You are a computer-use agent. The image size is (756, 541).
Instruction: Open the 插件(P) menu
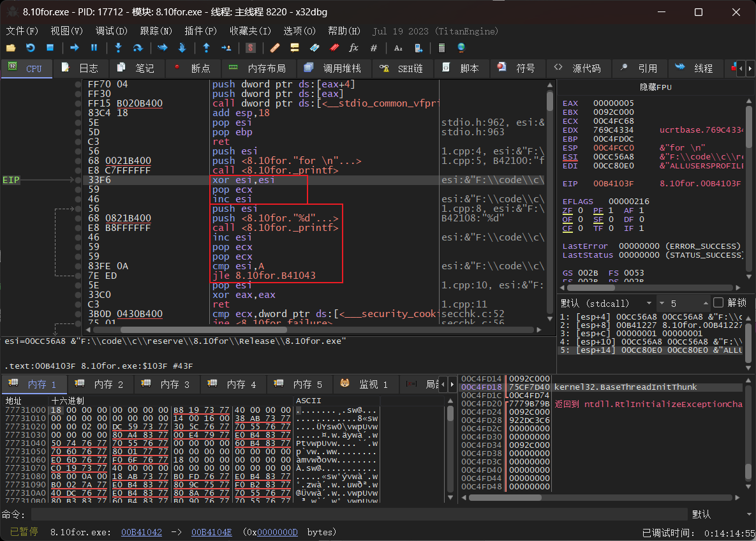click(200, 31)
